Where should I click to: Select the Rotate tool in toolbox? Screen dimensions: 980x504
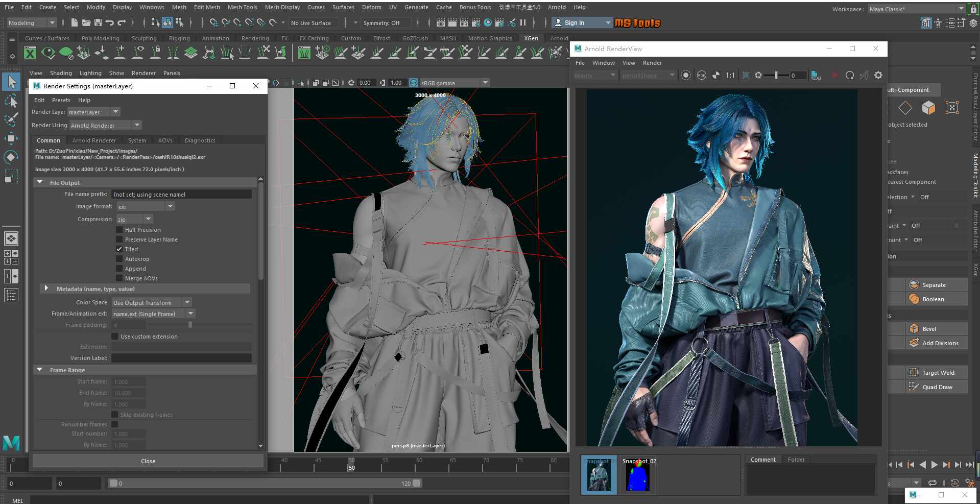11,157
